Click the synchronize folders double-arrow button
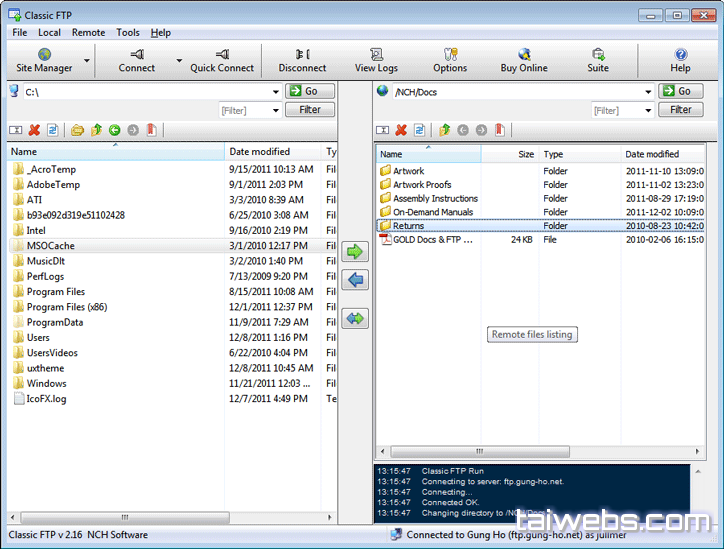This screenshot has height=549, width=724. point(355,318)
